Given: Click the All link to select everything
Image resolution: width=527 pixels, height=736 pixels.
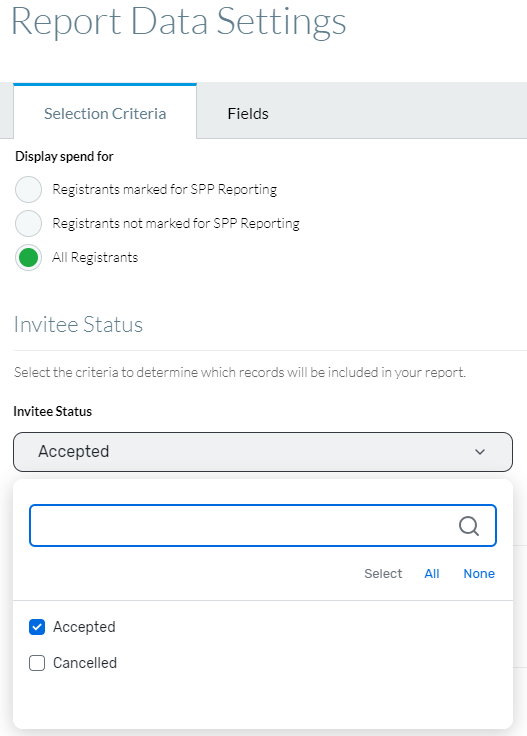Looking at the screenshot, I should point(432,574).
